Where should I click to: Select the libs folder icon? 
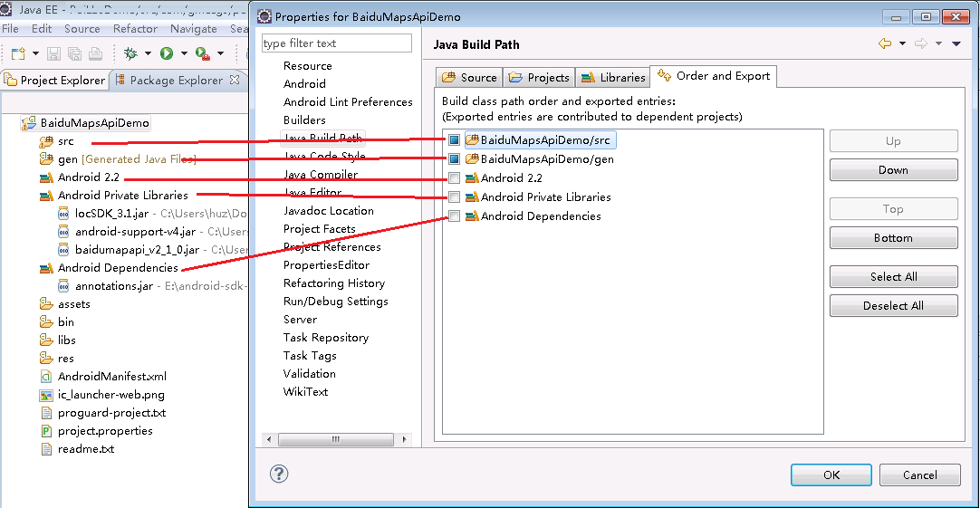point(46,340)
